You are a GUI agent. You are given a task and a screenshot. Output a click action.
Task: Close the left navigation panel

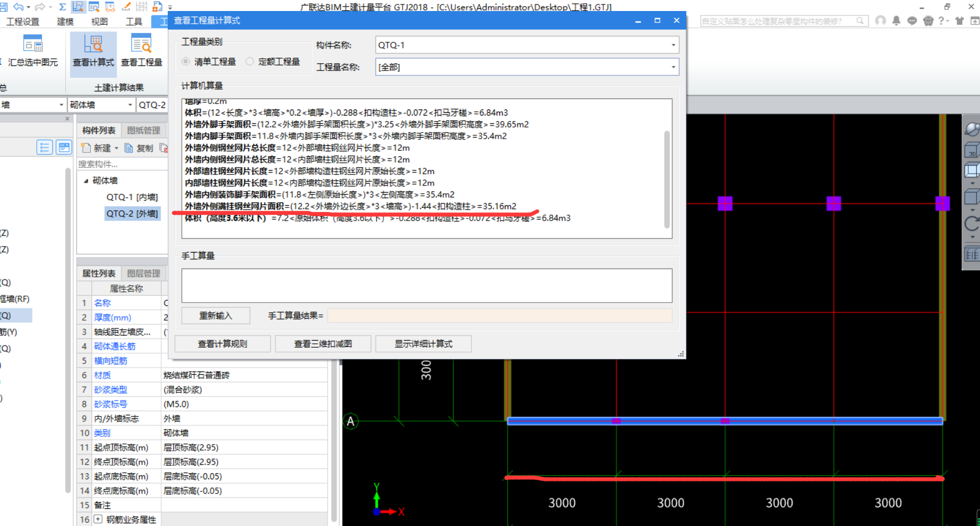tap(68, 119)
